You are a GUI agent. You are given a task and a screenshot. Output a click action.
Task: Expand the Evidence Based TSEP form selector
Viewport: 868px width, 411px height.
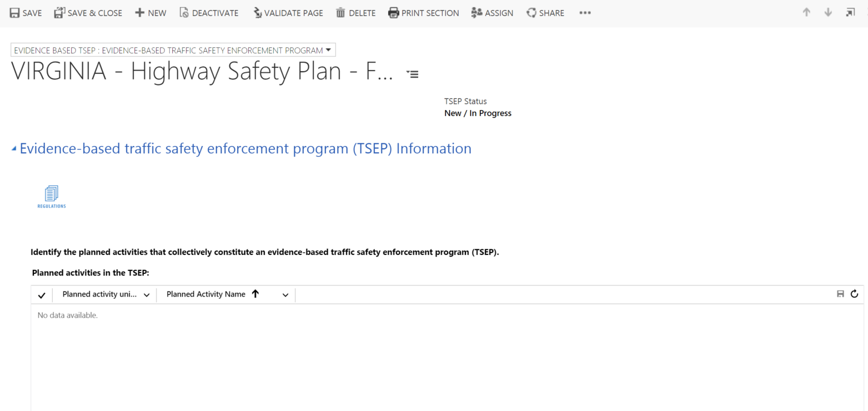pyautogui.click(x=330, y=50)
